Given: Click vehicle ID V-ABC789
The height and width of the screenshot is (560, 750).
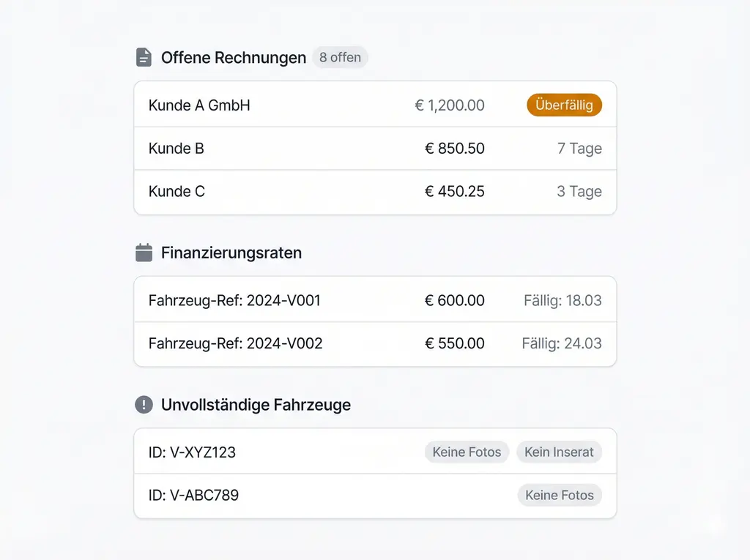Looking at the screenshot, I should coord(194,495).
